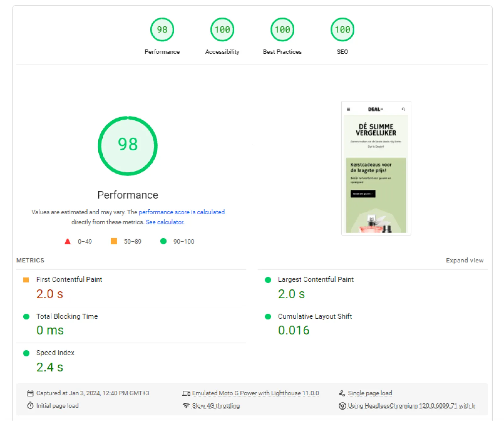Click the green Speed Index status icon

coord(26,353)
